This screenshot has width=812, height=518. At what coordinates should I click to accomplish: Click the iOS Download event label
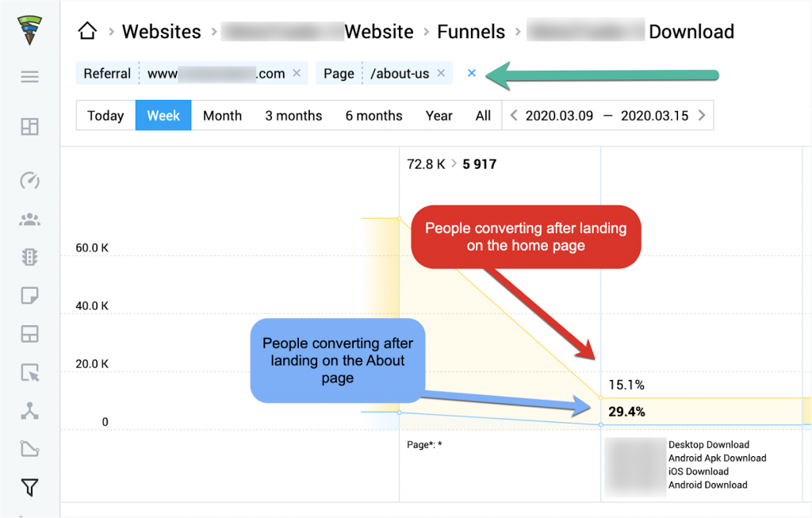point(698,471)
